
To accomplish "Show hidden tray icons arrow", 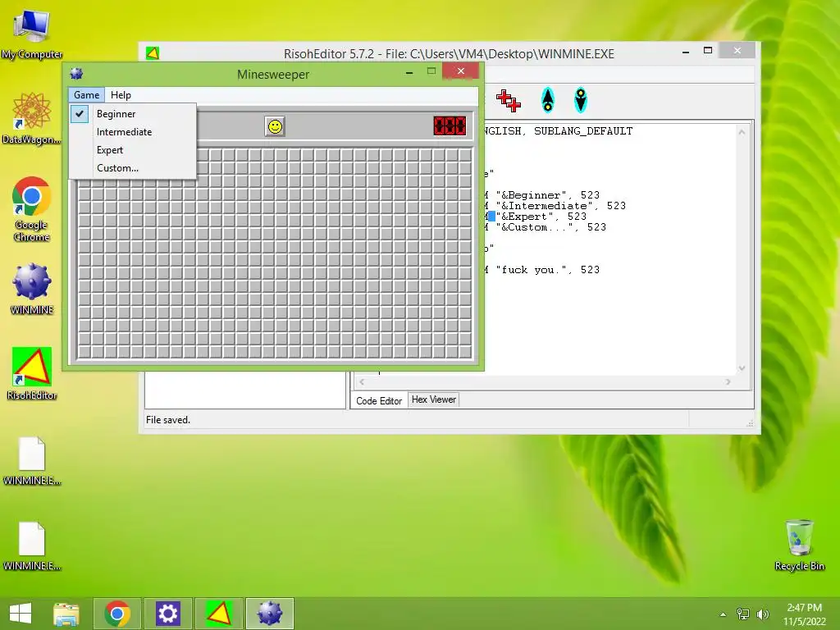I will pyautogui.click(x=724, y=614).
